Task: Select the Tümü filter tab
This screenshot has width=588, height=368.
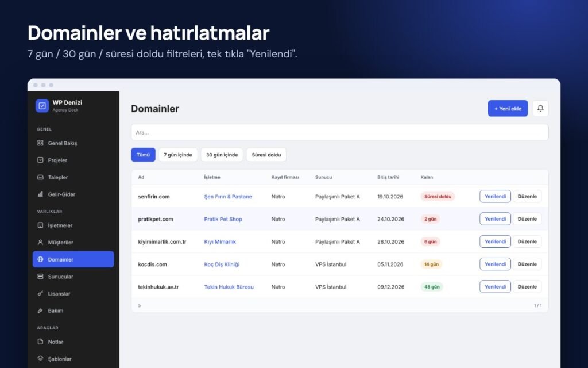Action: pyautogui.click(x=143, y=155)
